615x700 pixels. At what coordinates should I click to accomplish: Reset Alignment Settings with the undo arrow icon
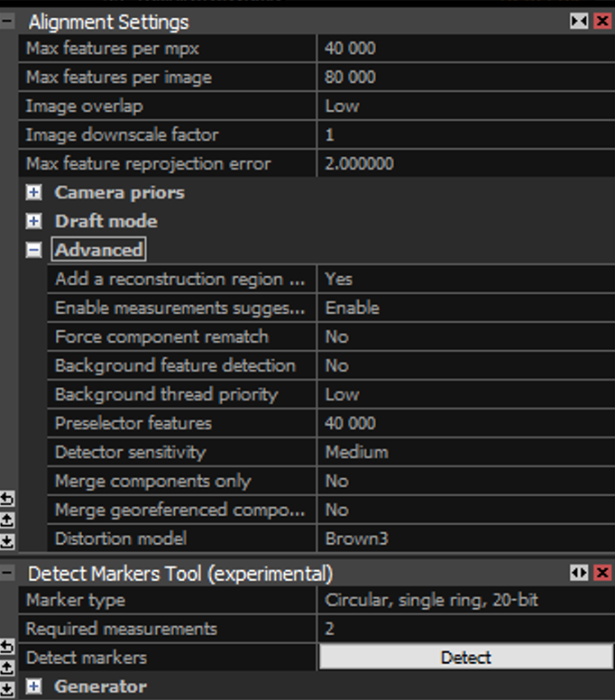pos(7,499)
